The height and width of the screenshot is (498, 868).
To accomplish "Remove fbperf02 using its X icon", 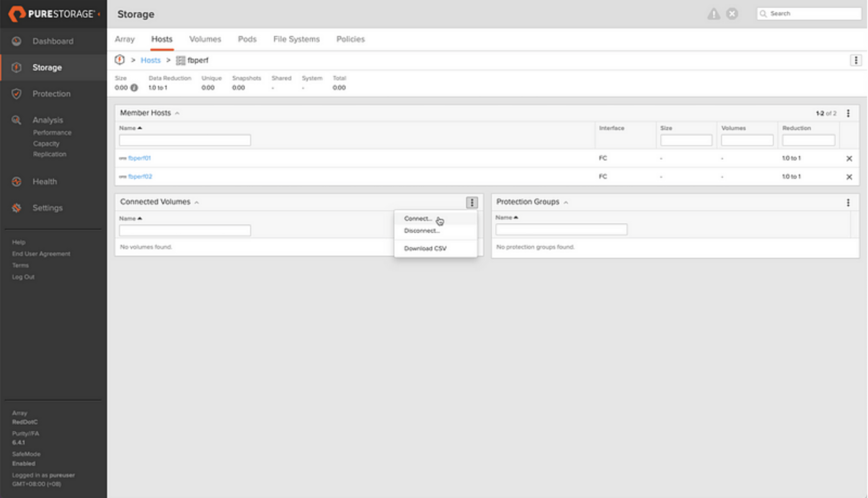I will [849, 177].
